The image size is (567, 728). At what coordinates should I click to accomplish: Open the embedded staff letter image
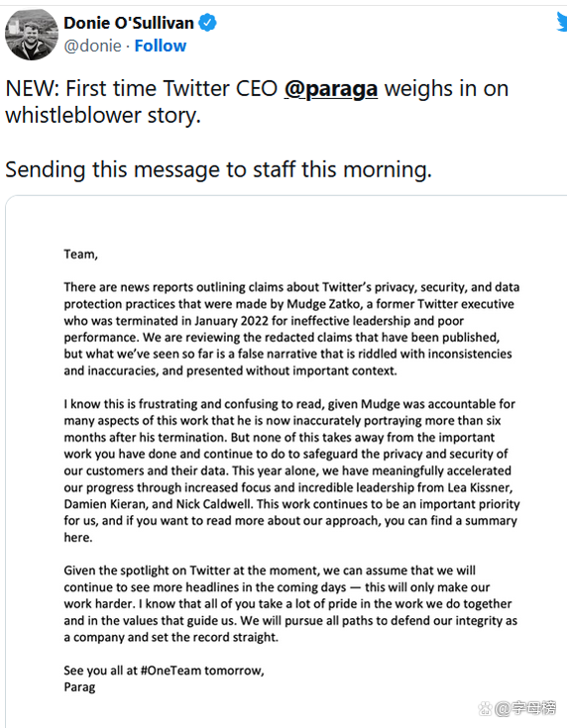[x=285, y=462]
